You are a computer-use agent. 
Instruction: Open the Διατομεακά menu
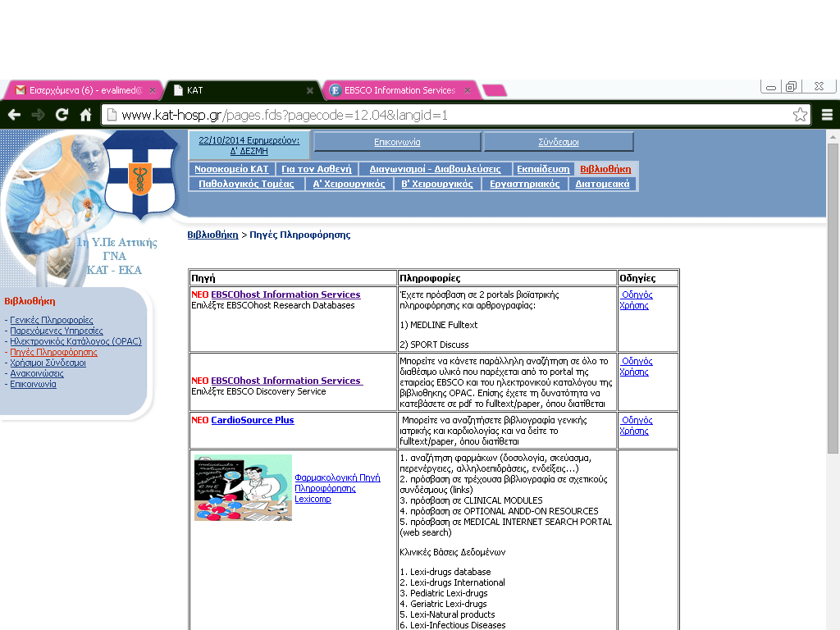pos(602,184)
